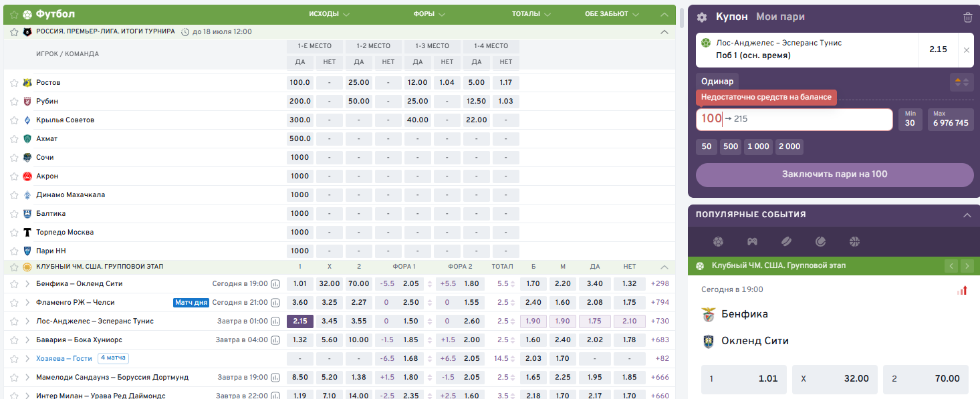Screen dimensions: 980x399
Task: Click Премьер-лига bear logo in tournament header
Action: [27, 31]
